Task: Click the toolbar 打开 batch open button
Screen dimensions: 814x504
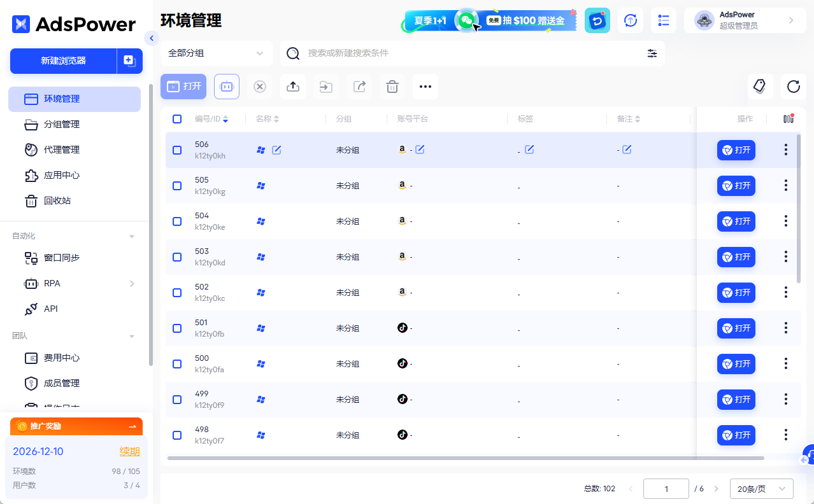Action: coord(183,87)
